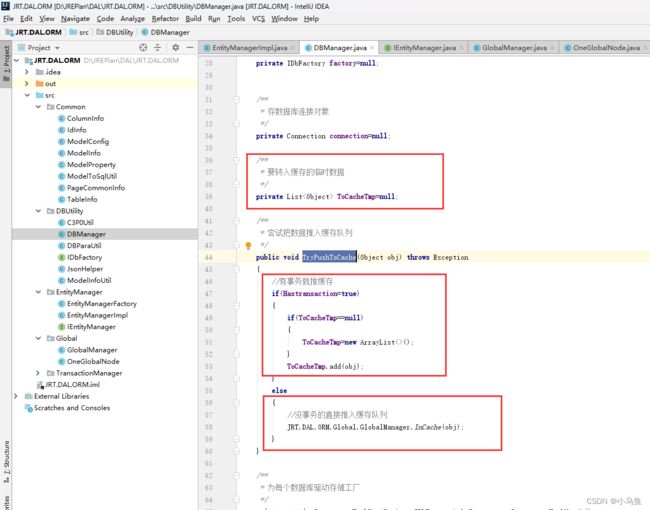Switch to GlobalManager.java tab

pos(508,47)
